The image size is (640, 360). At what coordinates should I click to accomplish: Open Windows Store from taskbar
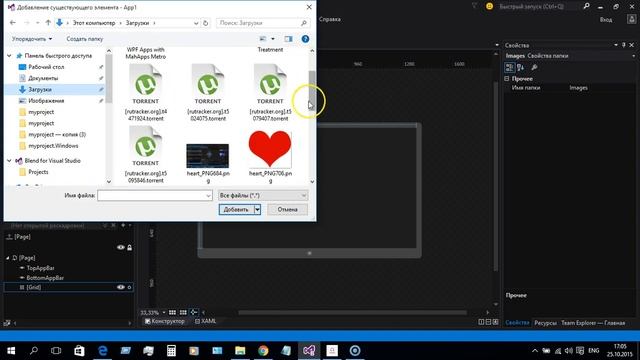pos(79,351)
